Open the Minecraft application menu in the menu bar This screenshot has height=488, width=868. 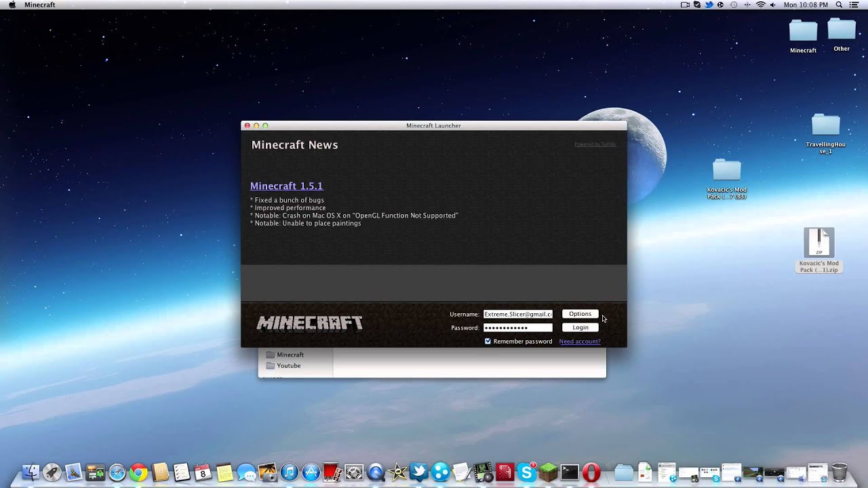click(40, 5)
